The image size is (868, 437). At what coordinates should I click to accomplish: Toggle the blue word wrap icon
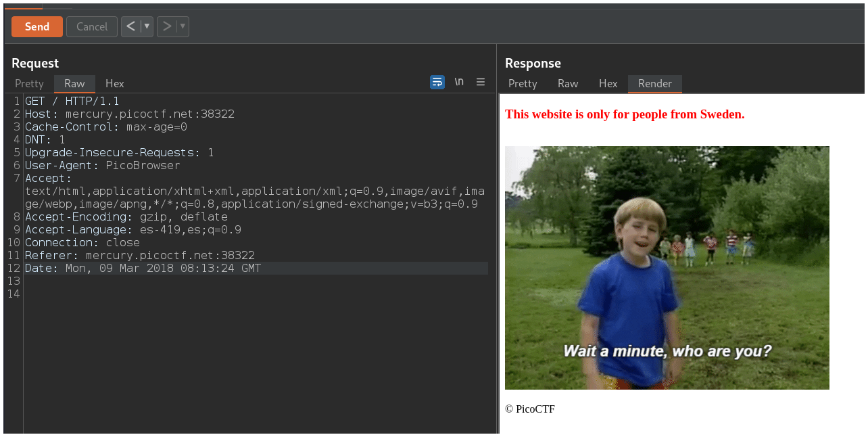(x=437, y=82)
